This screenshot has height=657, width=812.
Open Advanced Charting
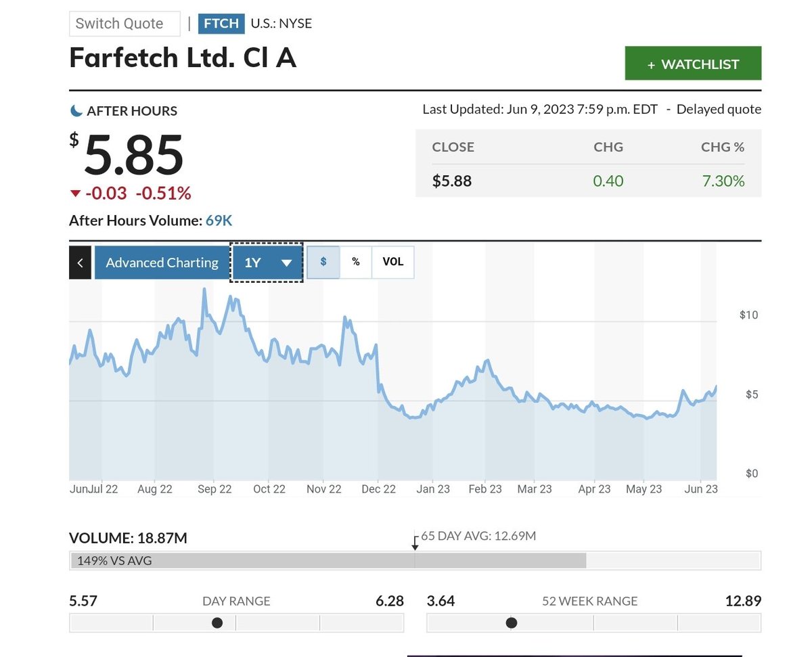[162, 263]
